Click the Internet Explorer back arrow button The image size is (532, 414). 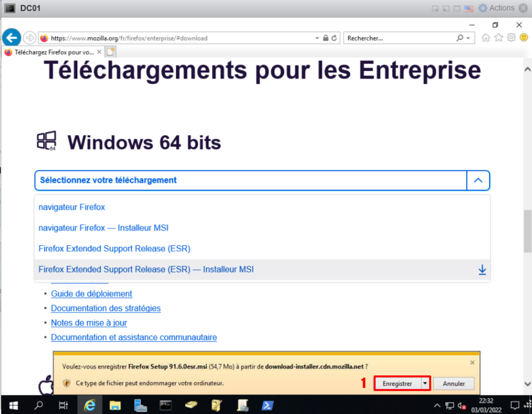[x=11, y=38]
